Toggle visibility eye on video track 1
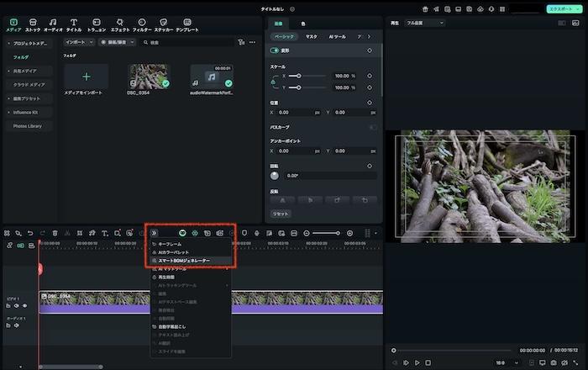 pos(24,305)
